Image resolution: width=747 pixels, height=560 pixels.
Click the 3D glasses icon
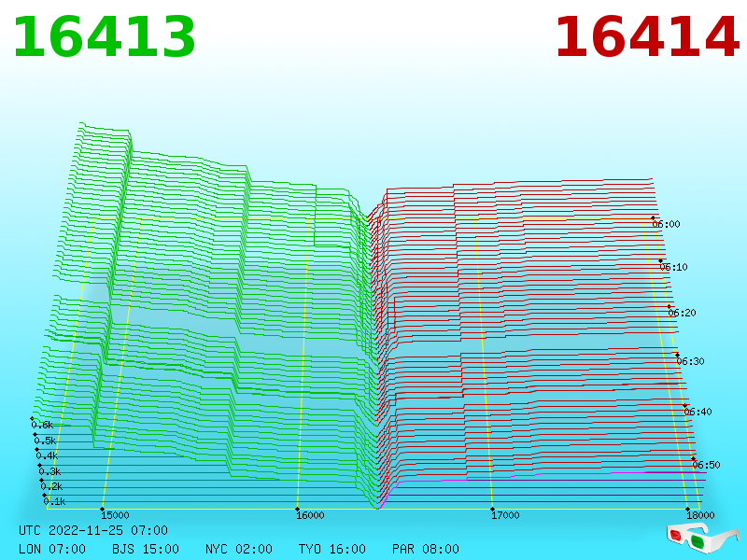click(x=703, y=538)
